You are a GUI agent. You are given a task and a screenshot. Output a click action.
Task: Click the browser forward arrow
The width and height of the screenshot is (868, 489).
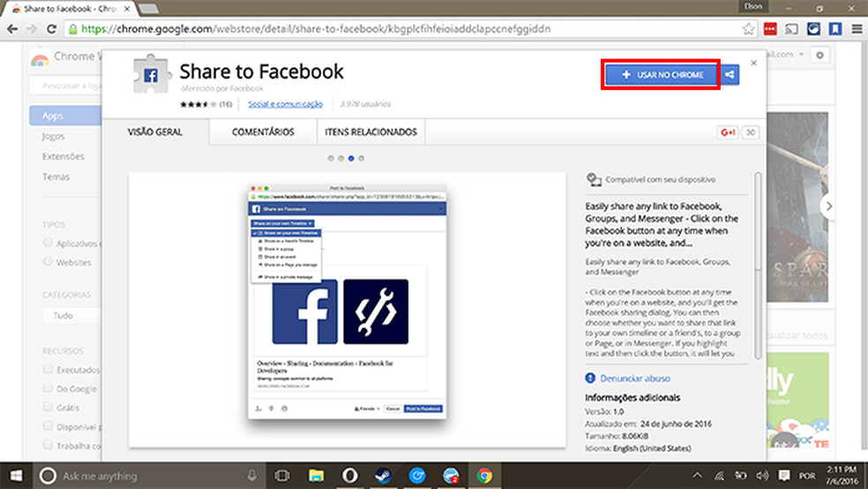[32, 29]
